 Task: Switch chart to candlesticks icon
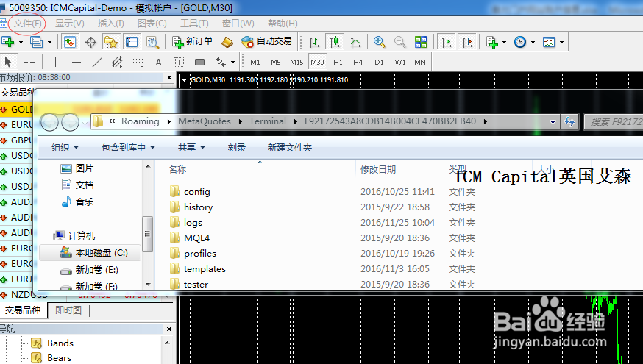[335, 42]
